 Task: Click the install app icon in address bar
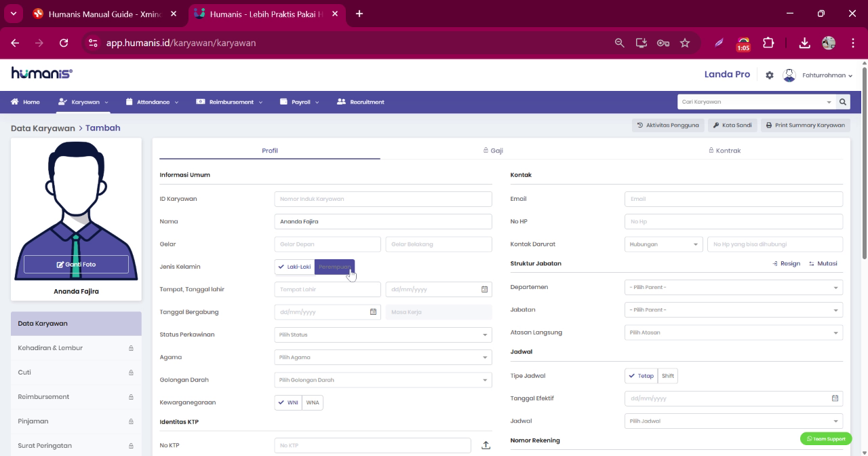pyautogui.click(x=641, y=43)
